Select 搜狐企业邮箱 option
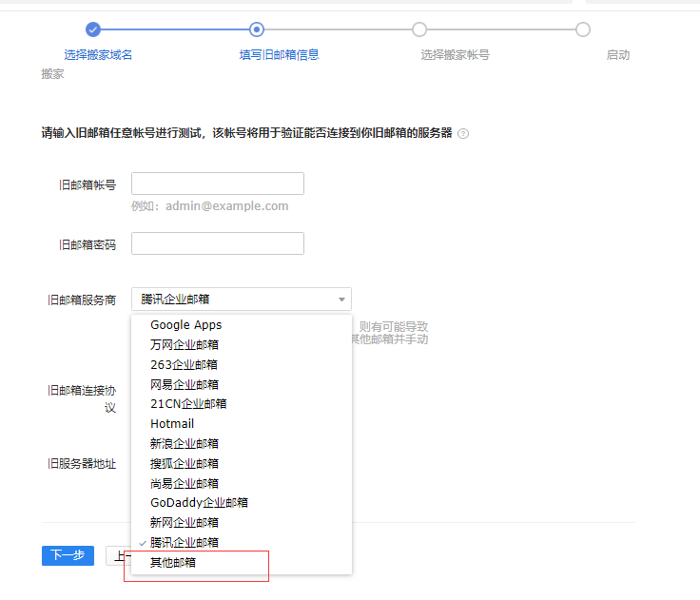 tap(185, 463)
